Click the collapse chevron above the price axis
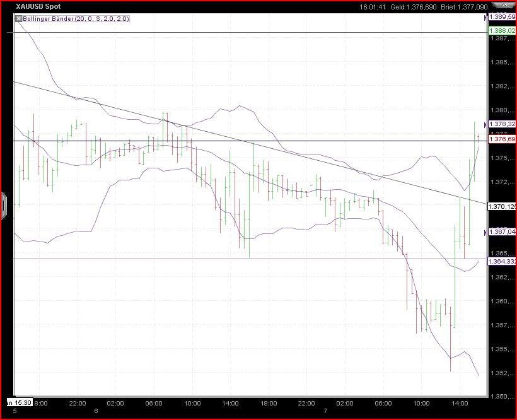Image resolution: width=517 pixels, height=420 pixels. click(x=504, y=5)
